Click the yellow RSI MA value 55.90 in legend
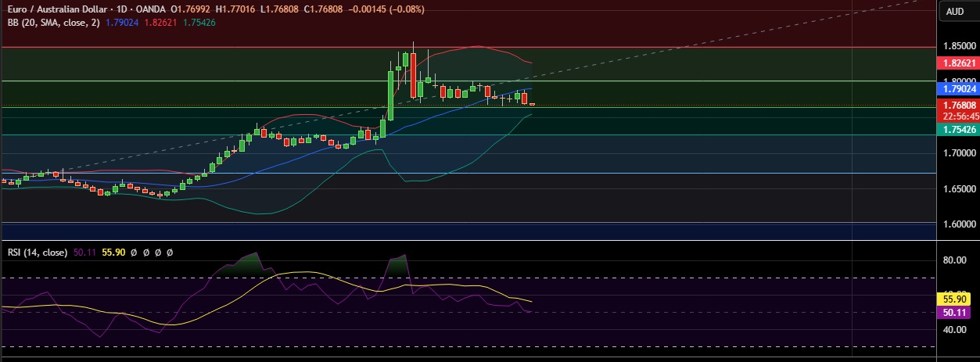980x362 pixels. pyautogui.click(x=113, y=253)
